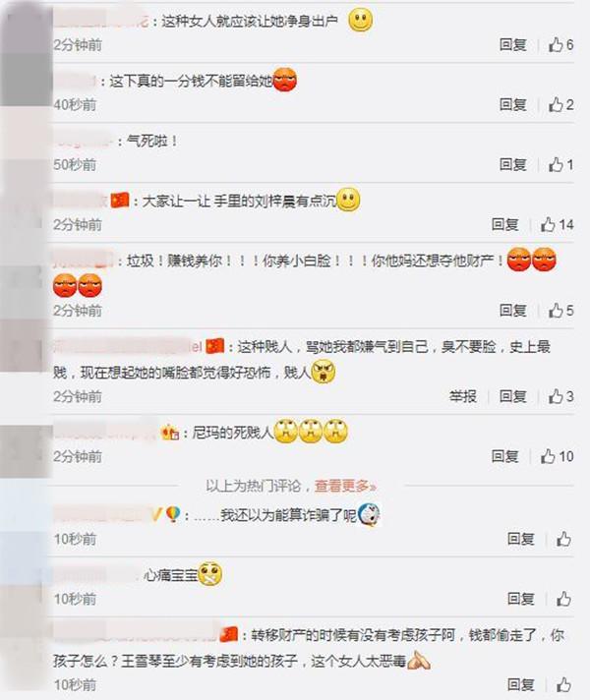Image resolution: width=590 pixels, height=700 pixels.
Task: Reply to '这种女人就应该让她净身出户' comment
Action: (x=512, y=44)
